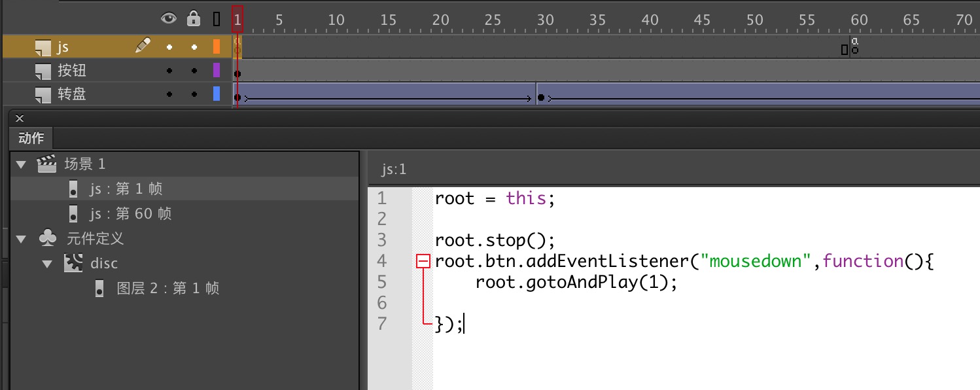Screen dimensions: 980x390
Task: Click frame 30 keyframe on 转盘 layer
Action: (541, 98)
